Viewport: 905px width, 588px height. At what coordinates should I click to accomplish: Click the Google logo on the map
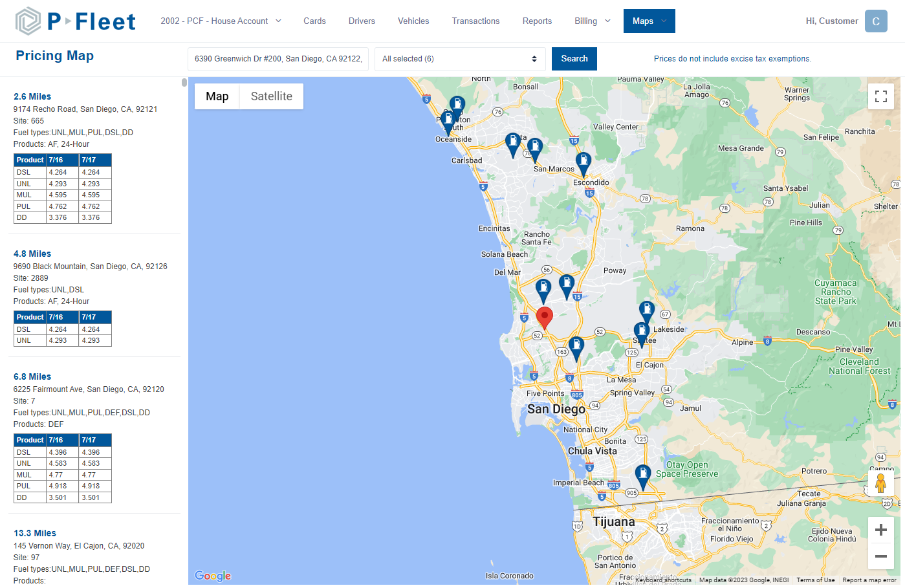pyautogui.click(x=212, y=576)
